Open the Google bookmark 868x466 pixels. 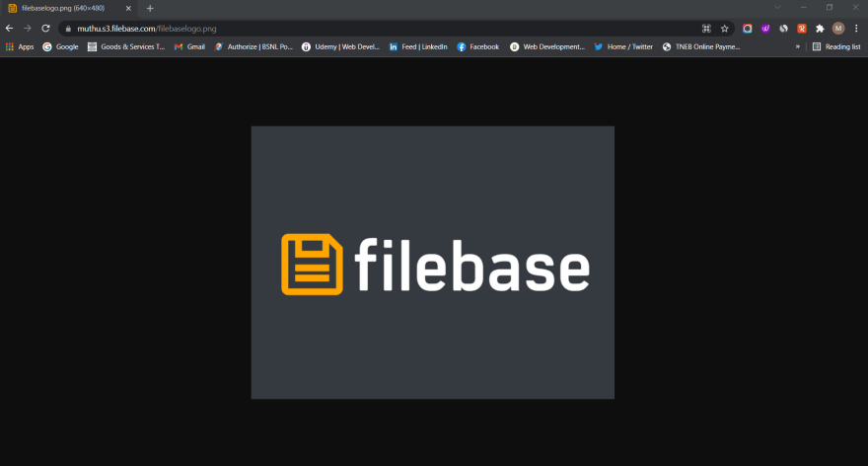(60, 47)
